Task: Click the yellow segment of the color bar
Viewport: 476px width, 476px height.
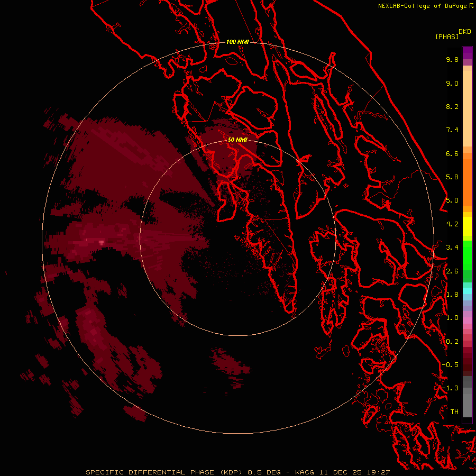Action: pos(467,226)
